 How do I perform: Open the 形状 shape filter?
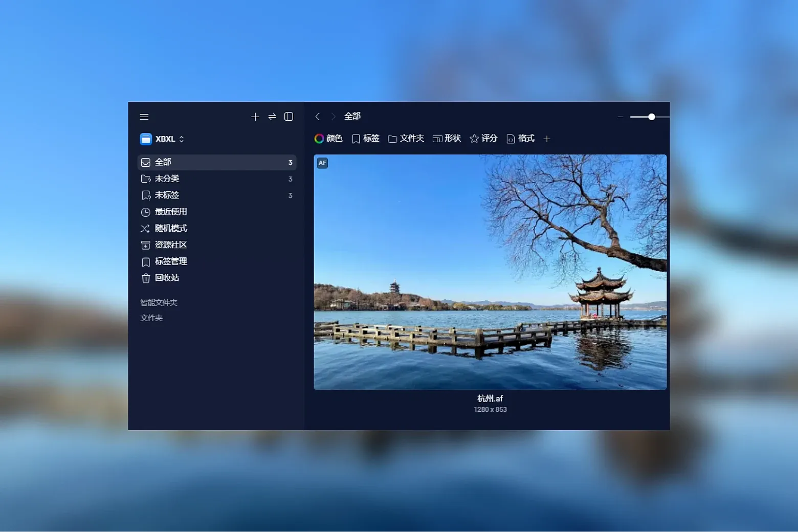(x=447, y=139)
